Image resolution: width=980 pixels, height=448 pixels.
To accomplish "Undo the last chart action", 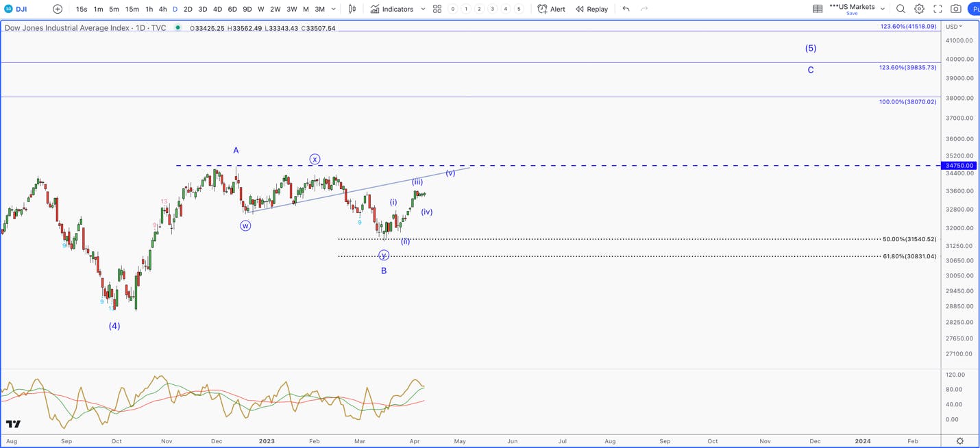I will point(626,9).
